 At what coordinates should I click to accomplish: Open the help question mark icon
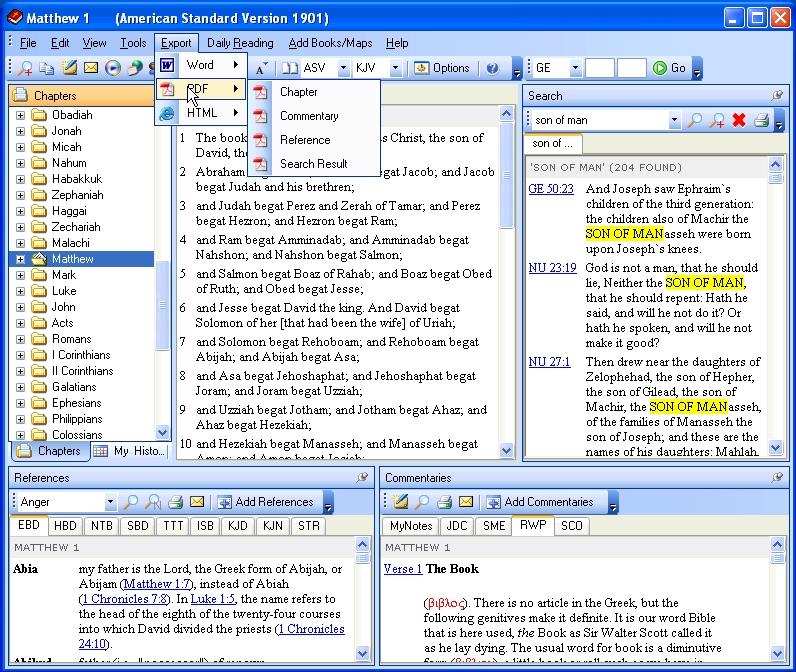tap(492, 68)
